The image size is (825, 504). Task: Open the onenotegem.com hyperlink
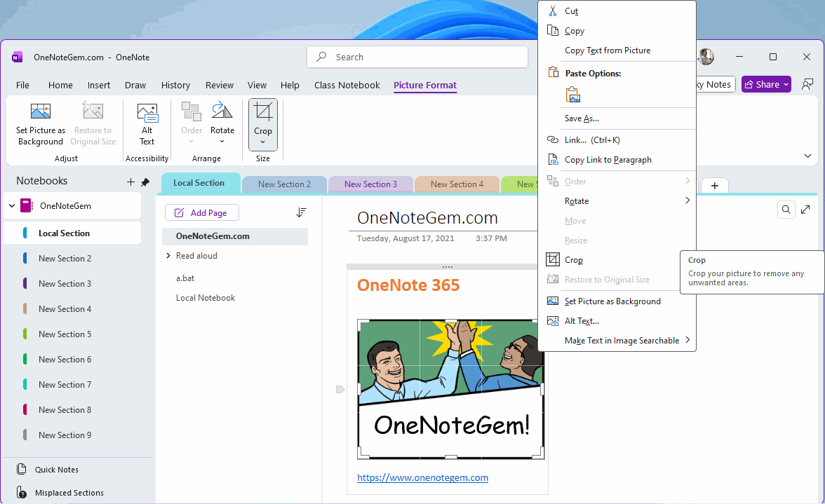(x=422, y=477)
